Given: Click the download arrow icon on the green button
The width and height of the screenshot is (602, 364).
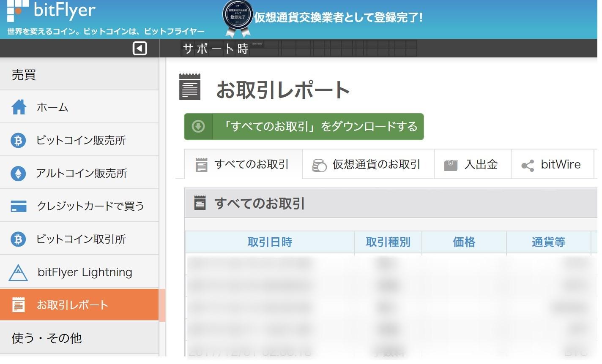Looking at the screenshot, I should [x=198, y=126].
